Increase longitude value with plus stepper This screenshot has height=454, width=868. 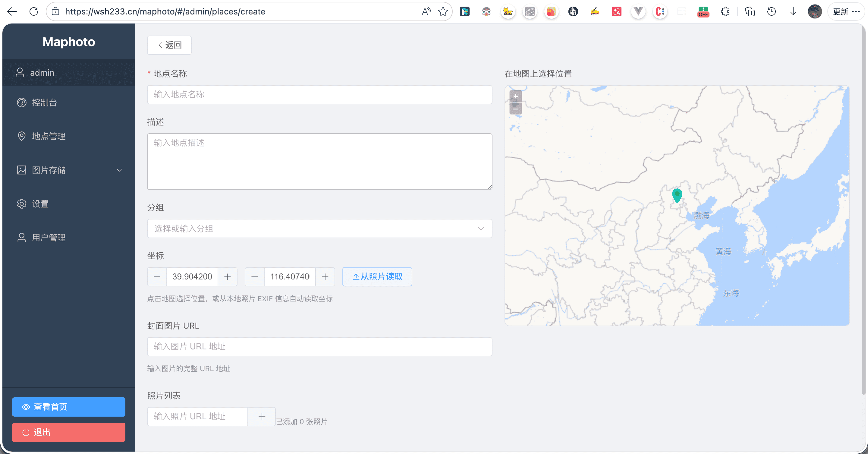pyautogui.click(x=325, y=277)
